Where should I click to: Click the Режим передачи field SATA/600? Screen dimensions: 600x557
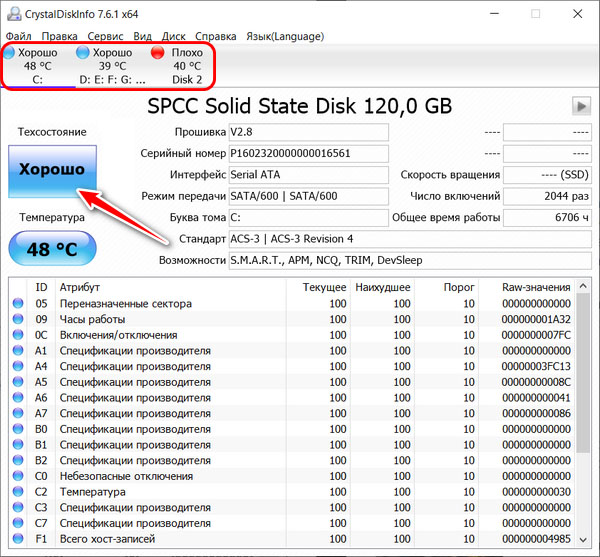coord(308,197)
